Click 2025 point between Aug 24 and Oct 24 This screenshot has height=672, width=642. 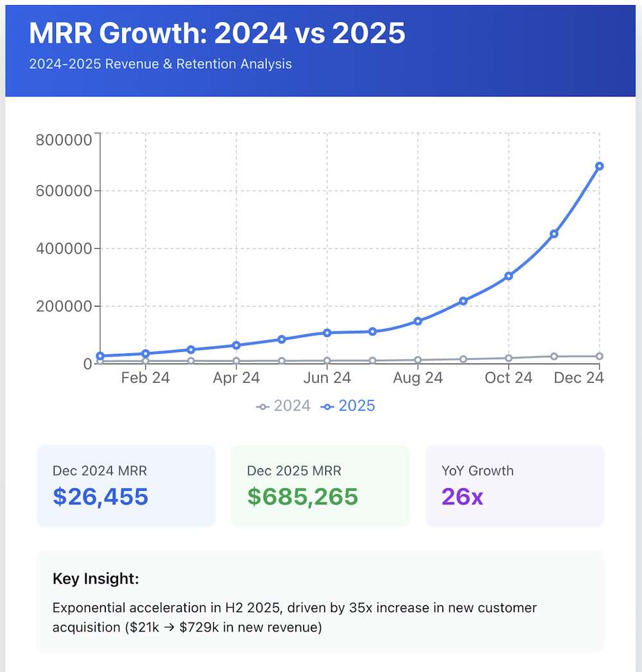coord(463,301)
